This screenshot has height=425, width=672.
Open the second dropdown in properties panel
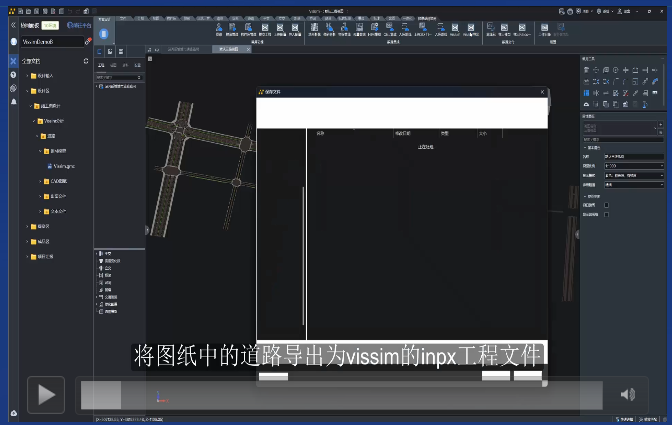point(634,175)
